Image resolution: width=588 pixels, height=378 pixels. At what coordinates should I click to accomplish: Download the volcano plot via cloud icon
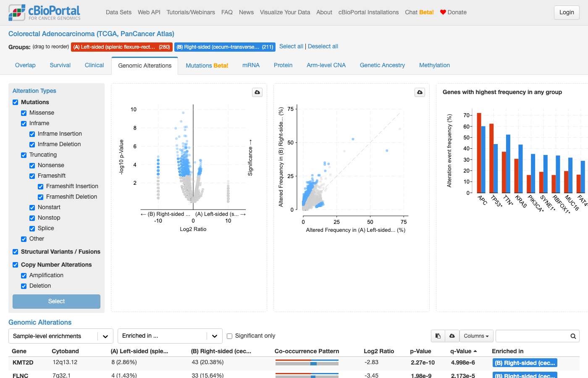click(x=257, y=92)
